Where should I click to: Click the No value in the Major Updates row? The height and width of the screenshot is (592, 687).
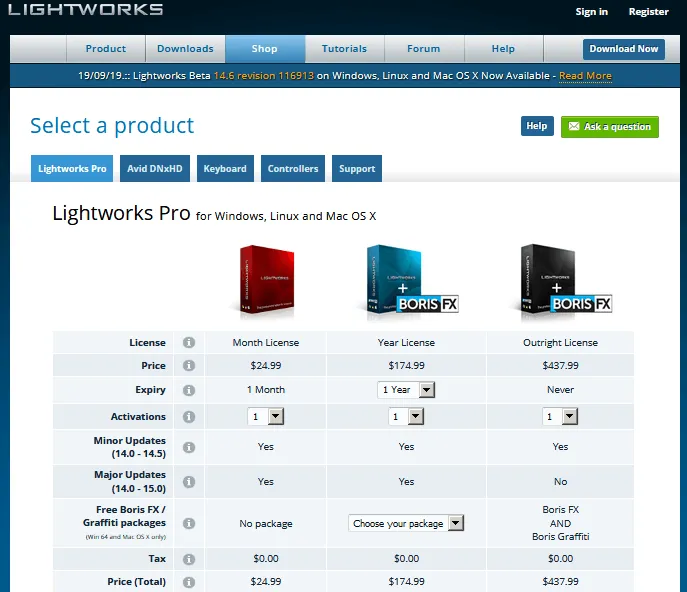560,482
